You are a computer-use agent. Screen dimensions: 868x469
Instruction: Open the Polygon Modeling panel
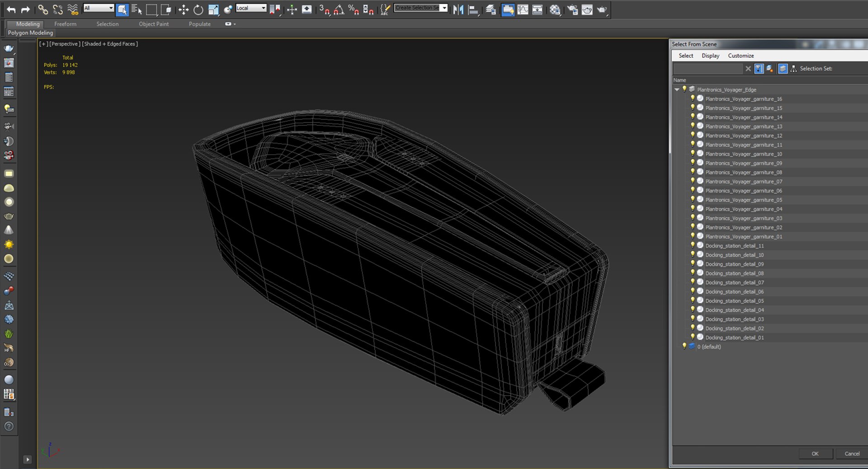(x=30, y=33)
